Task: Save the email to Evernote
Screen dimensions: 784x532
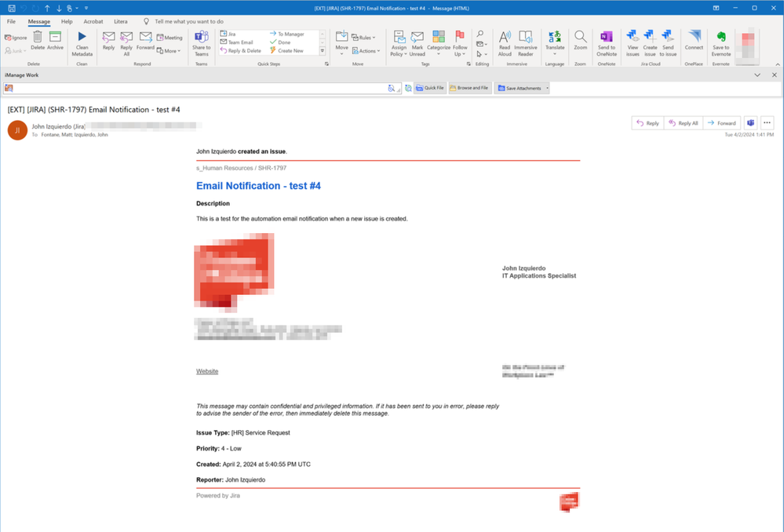Action: (721, 44)
